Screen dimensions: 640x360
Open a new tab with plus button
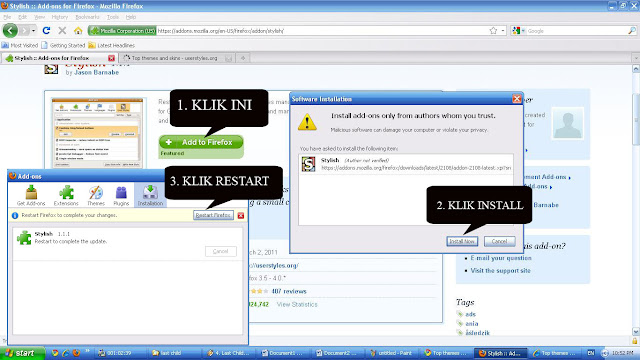(x=243, y=58)
